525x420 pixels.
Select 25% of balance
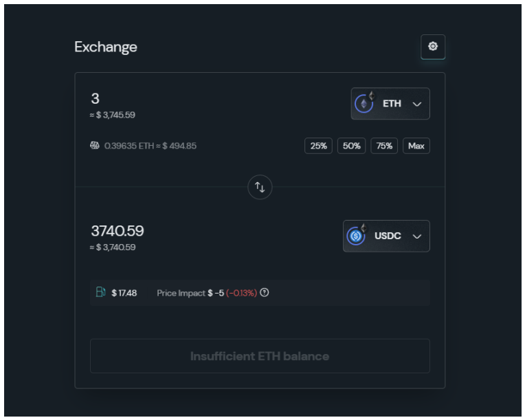tap(318, 146)
